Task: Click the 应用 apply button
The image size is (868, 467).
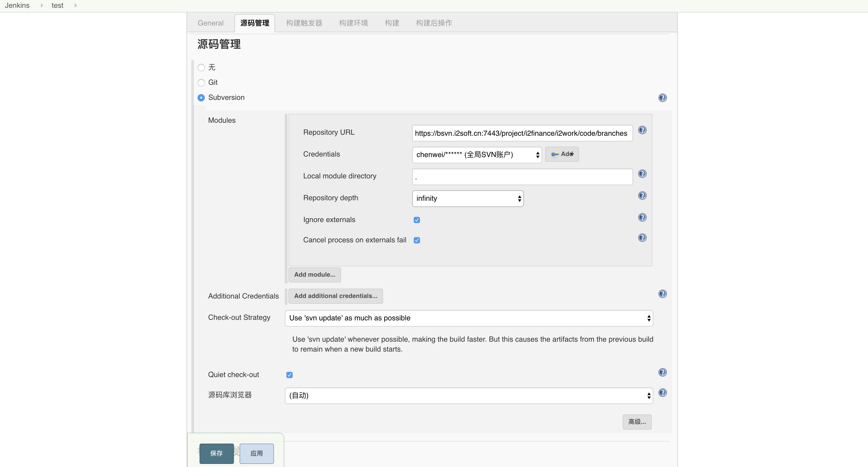Action: pos(257,453)
